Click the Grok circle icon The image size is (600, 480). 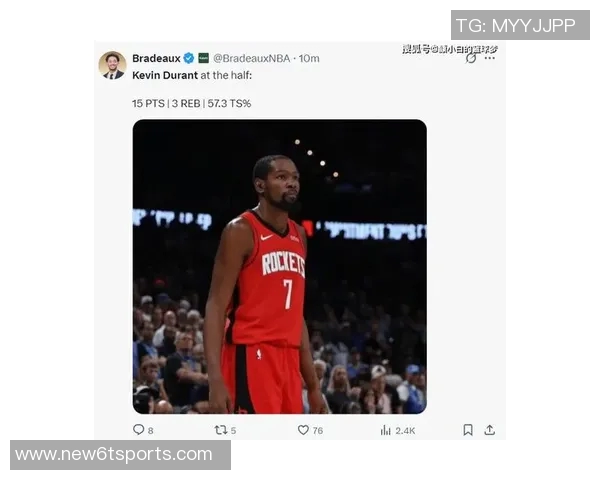471,58
